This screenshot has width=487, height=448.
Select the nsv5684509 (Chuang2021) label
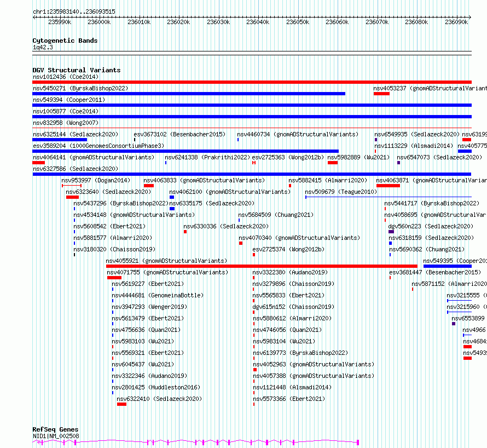(x=276, y=215)
